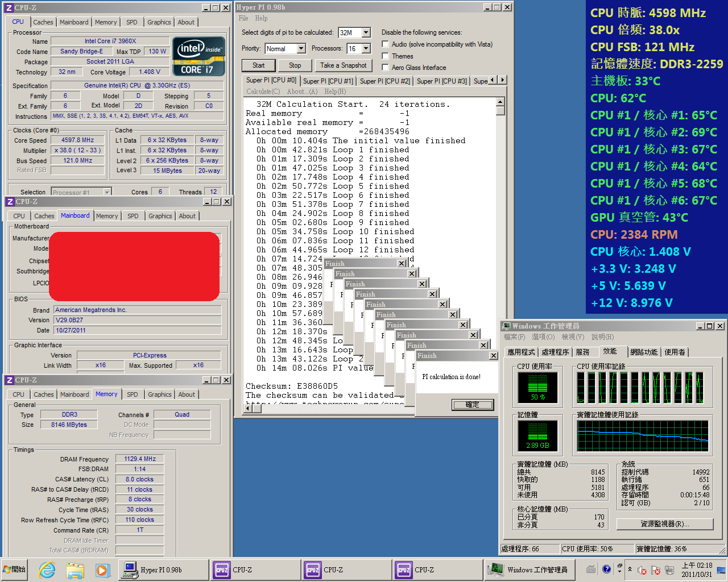This screenshot has width=728, height=582.
Task: Click the Memory Size value 8146 MBytes
Action: pyautogui.click(x=69, y=425)
